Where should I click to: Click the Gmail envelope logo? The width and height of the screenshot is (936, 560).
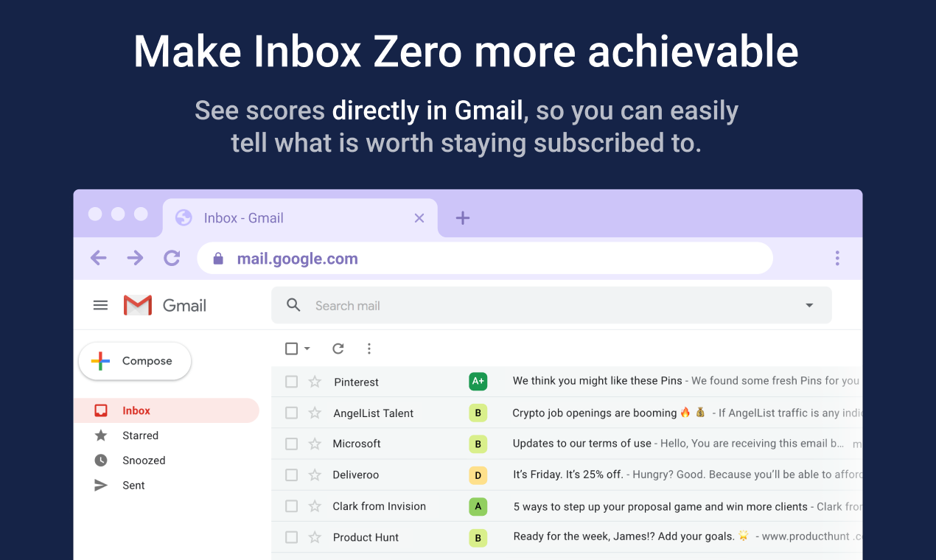[138, 305]
